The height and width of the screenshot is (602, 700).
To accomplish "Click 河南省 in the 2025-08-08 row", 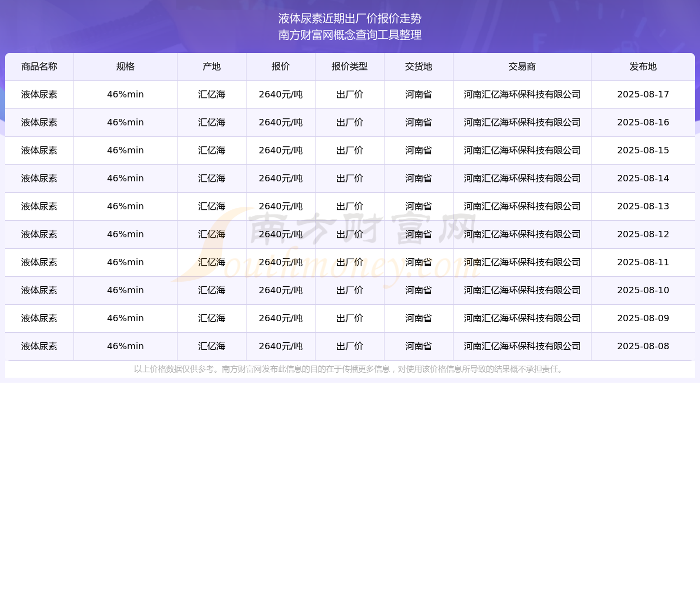I will (418, 346).
